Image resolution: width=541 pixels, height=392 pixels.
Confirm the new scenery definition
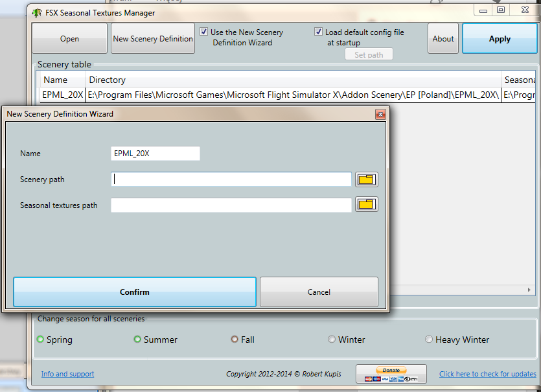pos(135,292)
